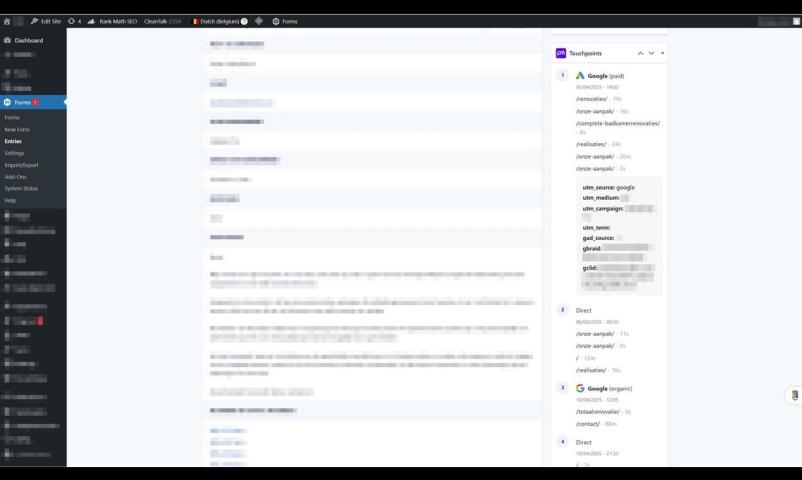
Task: Click the Google Ads icon in touchpoint 1
Action: pos(580,76)
